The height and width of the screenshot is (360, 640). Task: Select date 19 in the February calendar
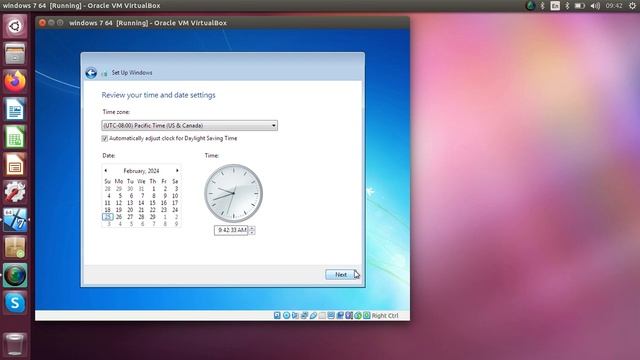(x=119, y=210)
